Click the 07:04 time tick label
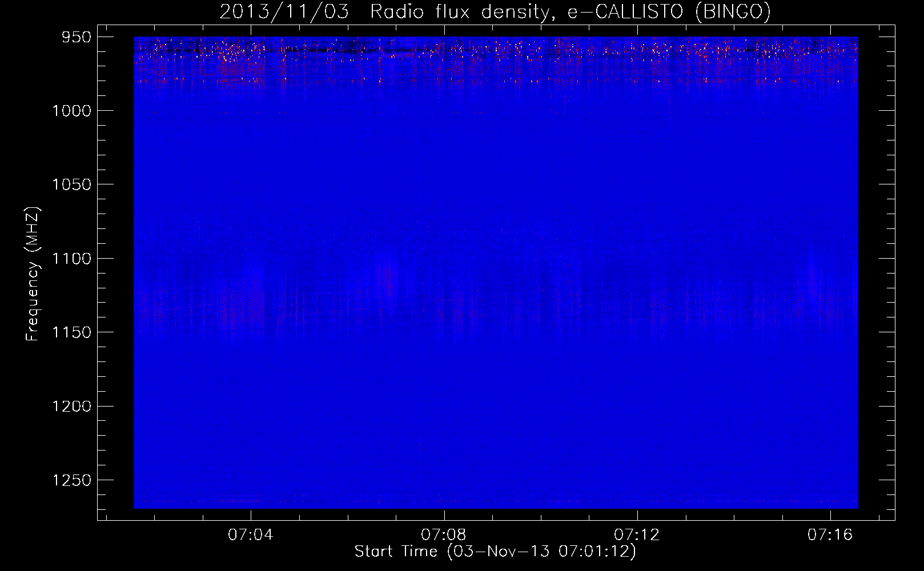 pyautogui.click(x=251, y=534)
